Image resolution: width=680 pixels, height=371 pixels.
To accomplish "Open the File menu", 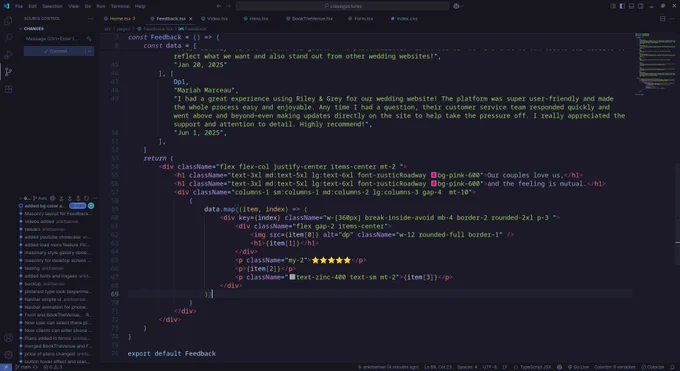I will tap(19, 6).
